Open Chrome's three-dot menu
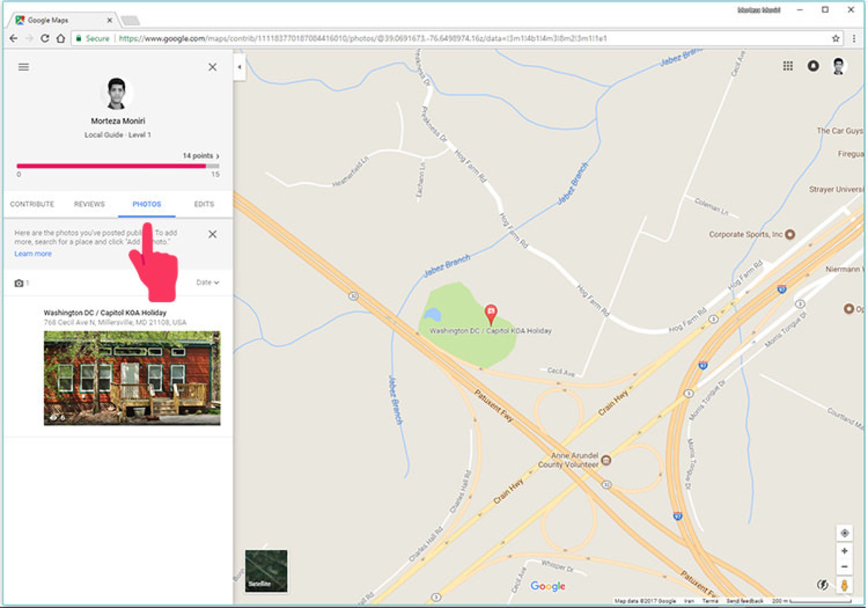Image resolution: width=868 pixels, height=608 pixels. tap(854, 38)
